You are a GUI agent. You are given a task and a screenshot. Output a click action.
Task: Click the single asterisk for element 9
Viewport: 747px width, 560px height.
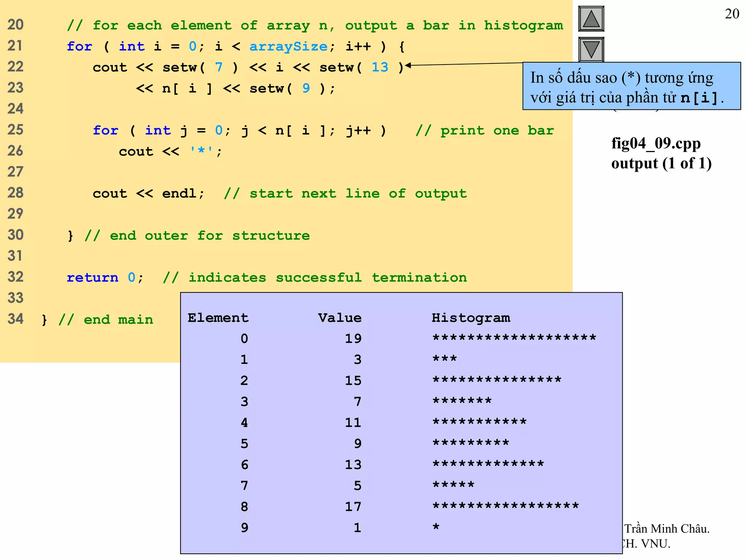pyautogui.click(x=436, y=526)
